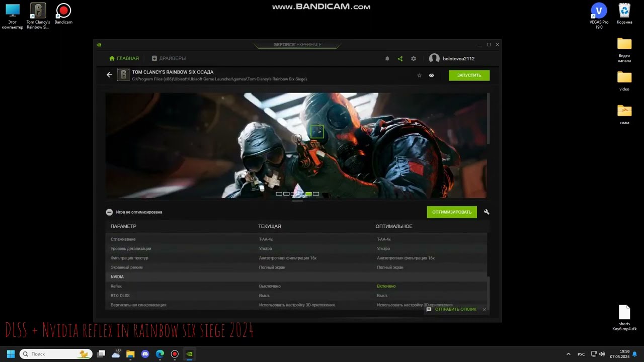Mark the game as favorite with star
Screen dimensions: 644x362
click(x=419, y=75)
